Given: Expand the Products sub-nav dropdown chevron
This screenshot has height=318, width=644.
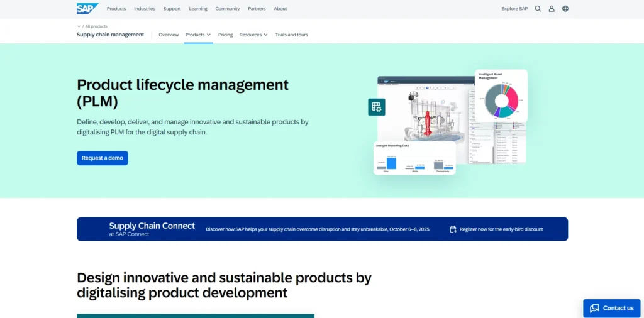Looking at the screenshot, I should click(x=209, y=35).
